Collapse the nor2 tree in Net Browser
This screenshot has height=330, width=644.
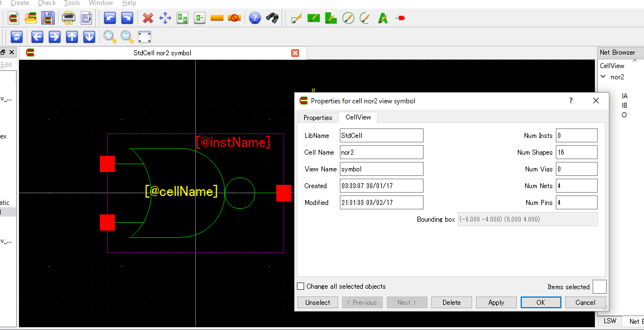(x=603, y=76)
